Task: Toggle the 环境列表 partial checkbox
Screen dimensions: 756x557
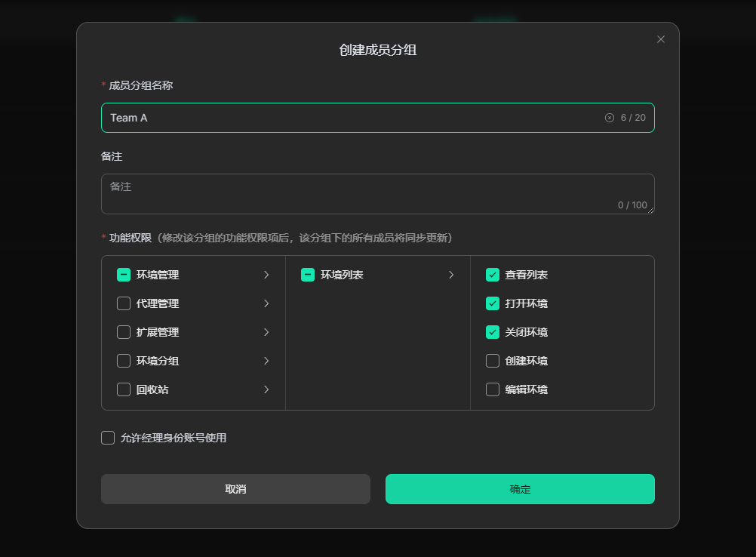Action: pyautogui.click(x=308, y=275)
